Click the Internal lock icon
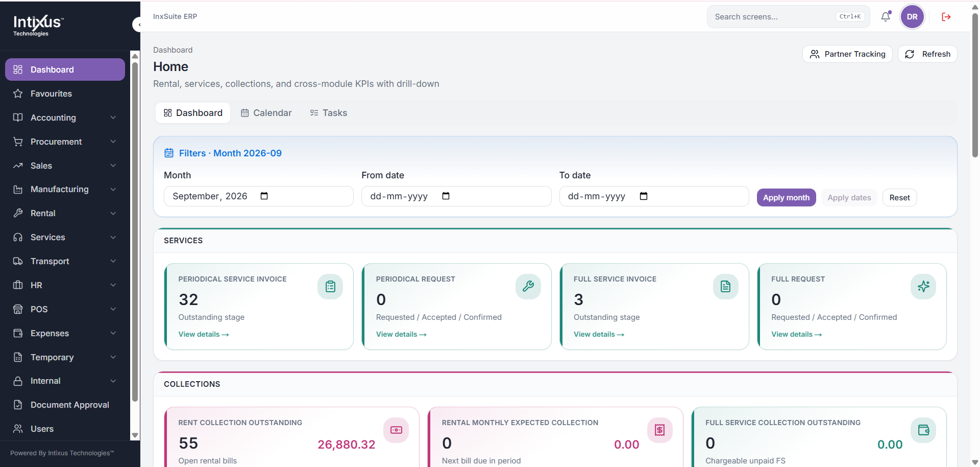This screenshot has height=467, width=980. coord(18,381)
